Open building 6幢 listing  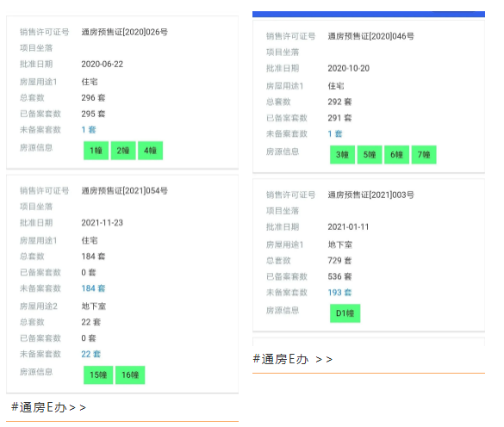[x=396, y=155]
